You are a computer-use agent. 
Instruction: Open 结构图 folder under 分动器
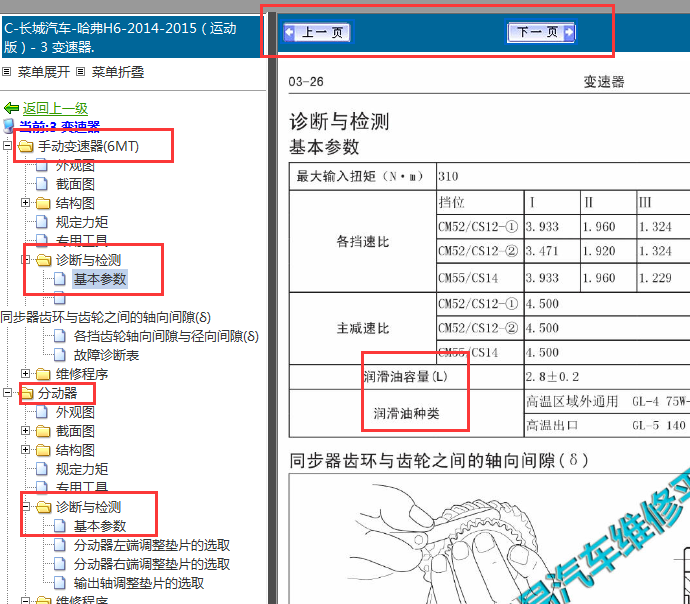[75, 450]
